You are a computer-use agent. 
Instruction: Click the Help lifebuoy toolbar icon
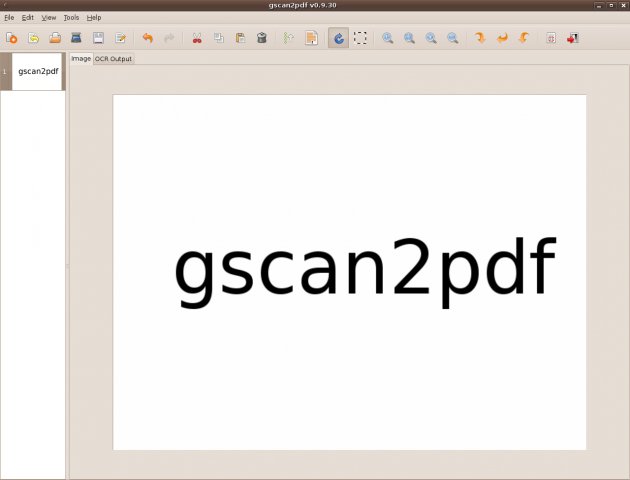[x=551, y=38]
